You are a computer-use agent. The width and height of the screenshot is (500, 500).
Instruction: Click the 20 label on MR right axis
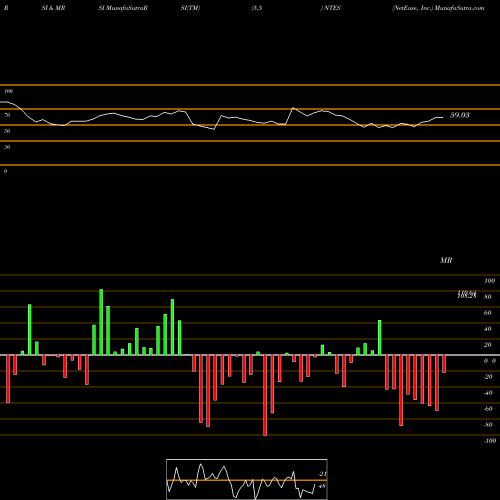click(488, 345)
